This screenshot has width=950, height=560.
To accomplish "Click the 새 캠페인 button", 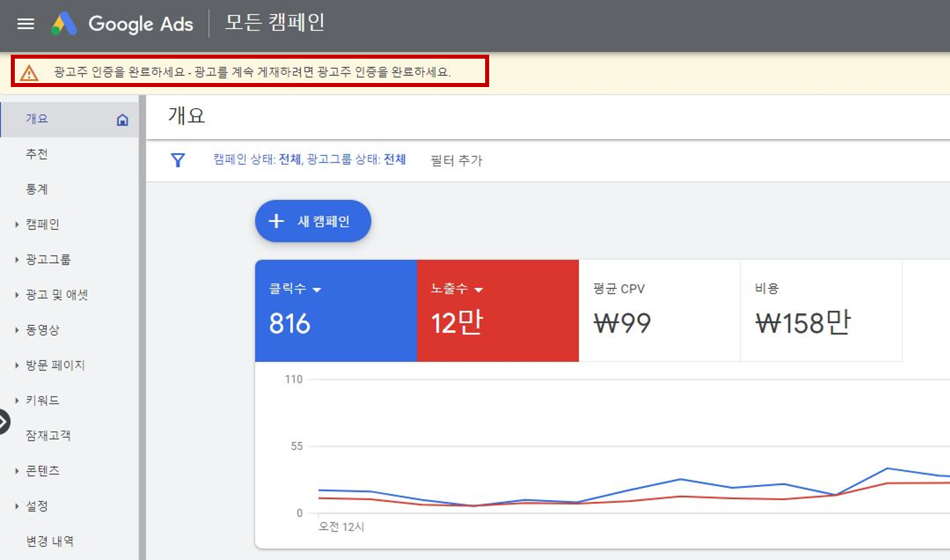I will coord(312,221).
